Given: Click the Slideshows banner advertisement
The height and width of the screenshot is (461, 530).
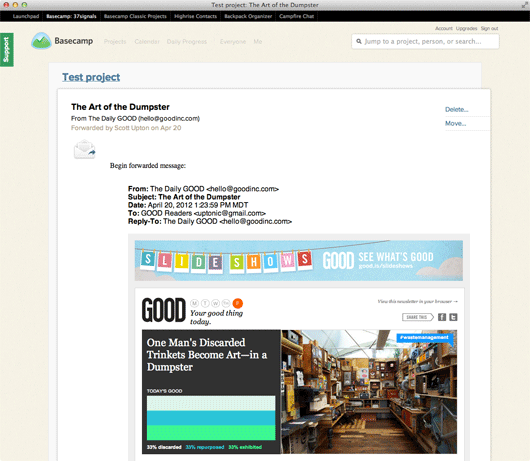Looking at the screenshot, I should (x=299, y=261).
